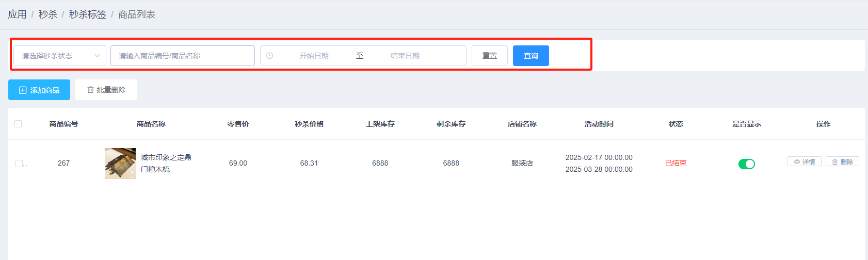Navigate to 秒杀 in the breadcrumb
Image resolution: width=868 pixels, height=260 pixels.
click(47, 14)
